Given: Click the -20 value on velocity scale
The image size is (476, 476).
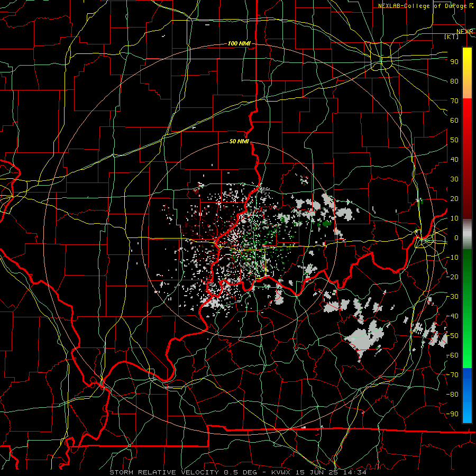Looking at the screenshot, I should point(452,277).
